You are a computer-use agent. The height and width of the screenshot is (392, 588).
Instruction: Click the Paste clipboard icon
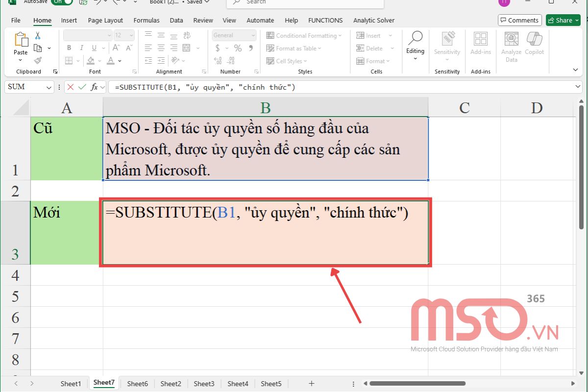click(21, 40)
